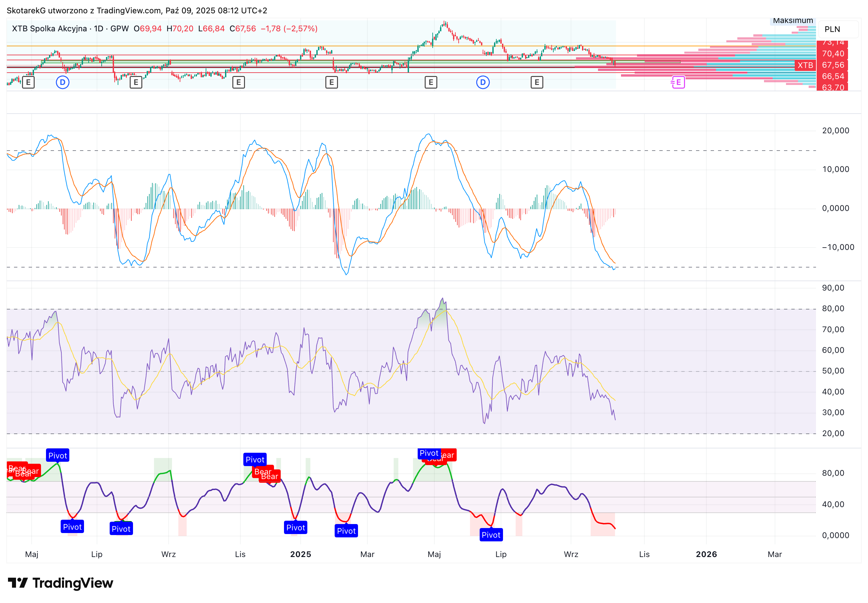Click the 40,00 label on bottom oscillator scale
The width and height of the screenshot is (868, 603).
point(833,504)
